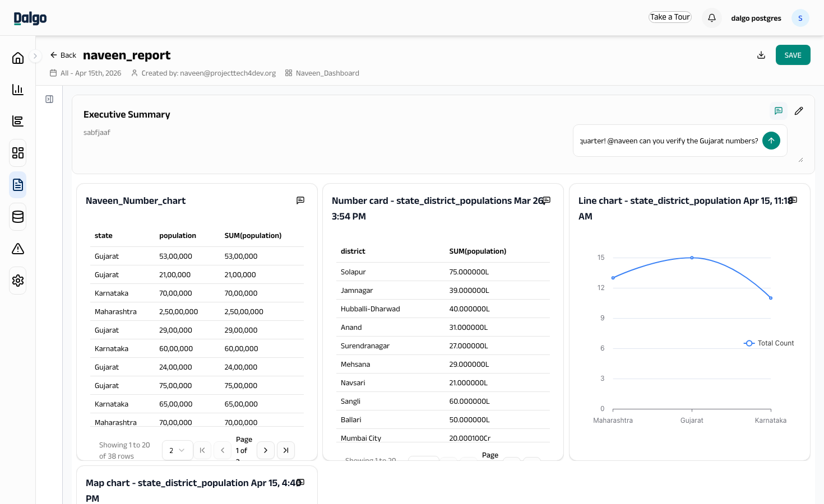This screenshot has height=504, width=824.
Task: Open the page number dropdown showing 2
Action: (178, 450)
